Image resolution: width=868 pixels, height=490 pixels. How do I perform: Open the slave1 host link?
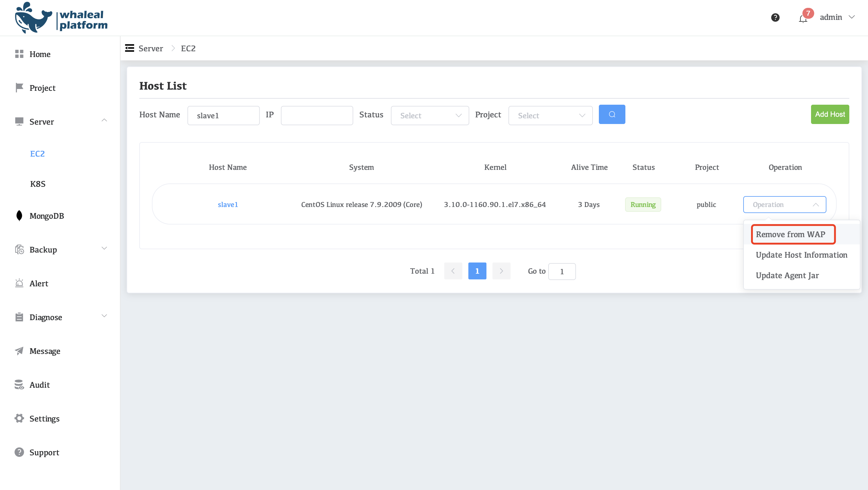pos(228,205)
